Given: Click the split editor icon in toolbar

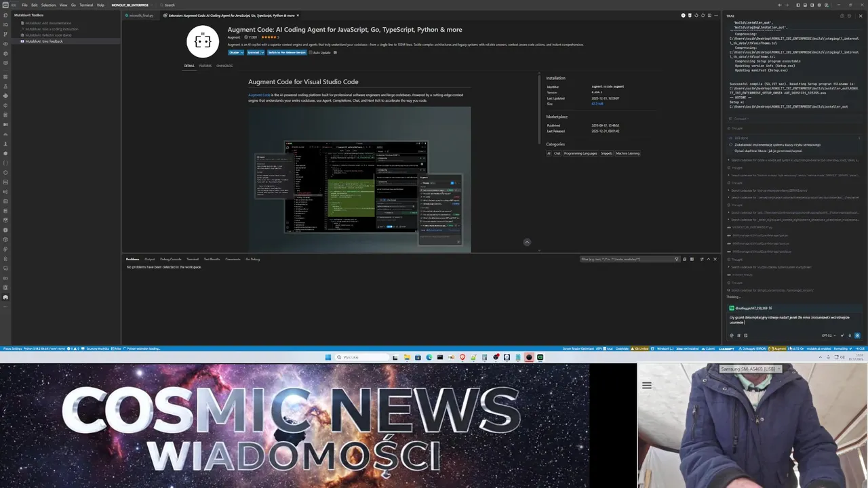Looking at the screenshot, I should (709, 16).
